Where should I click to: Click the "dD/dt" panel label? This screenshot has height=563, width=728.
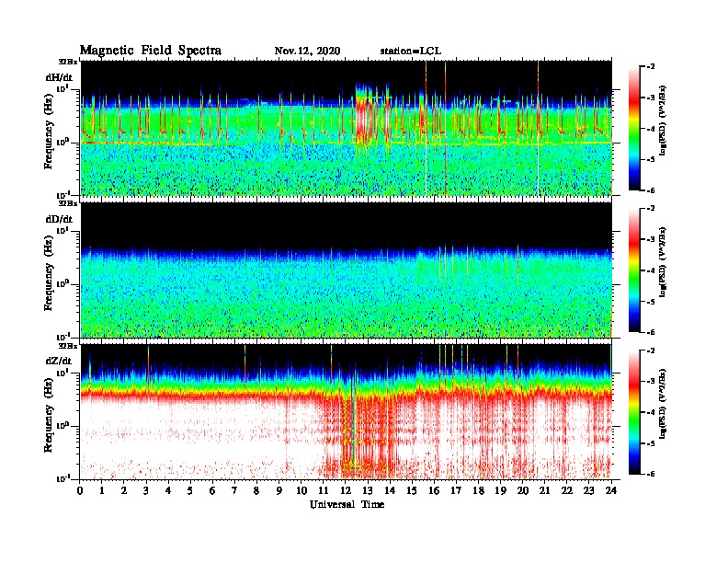59,219
